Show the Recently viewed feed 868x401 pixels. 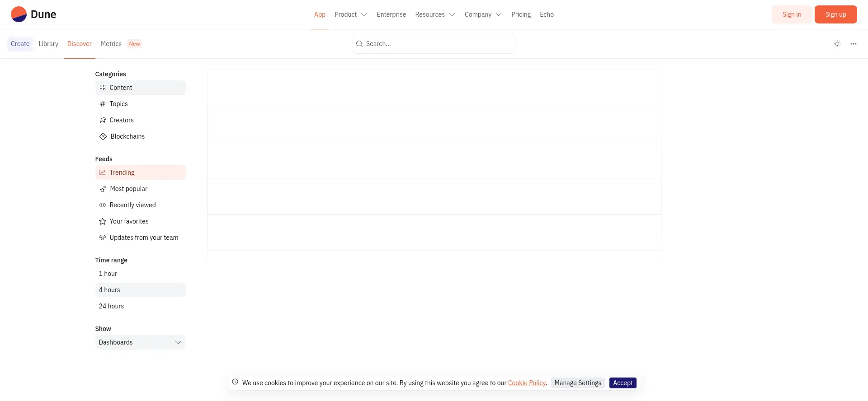(x=132, y=205)
